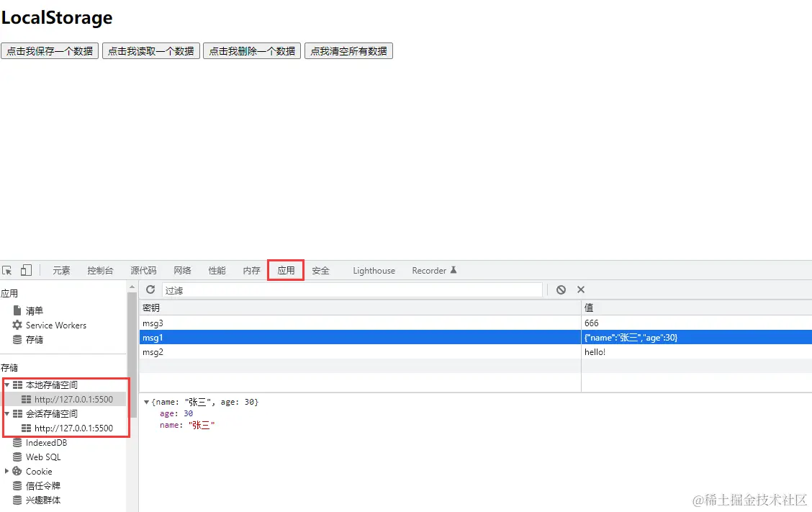The image size is (812, 512).
Task: Click 点击我删除一个数据 button
Action: tap(252, 51)
